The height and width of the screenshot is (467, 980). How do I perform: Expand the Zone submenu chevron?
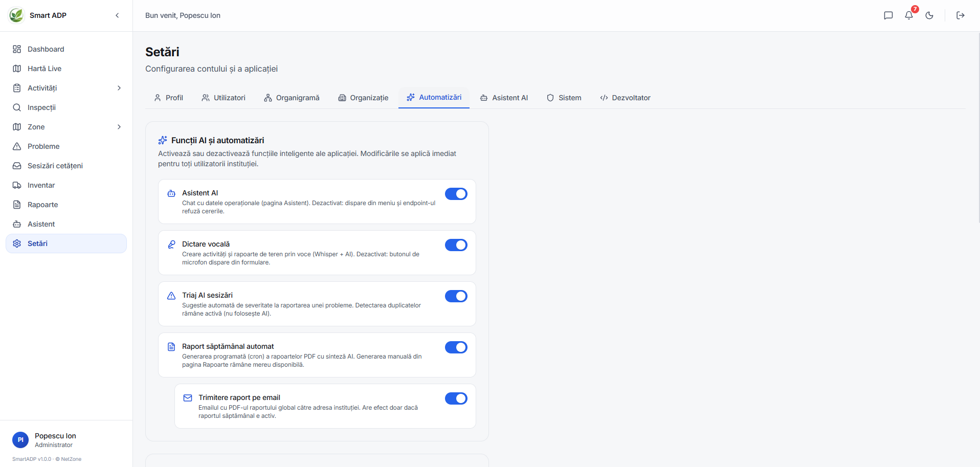pos(119,127)
